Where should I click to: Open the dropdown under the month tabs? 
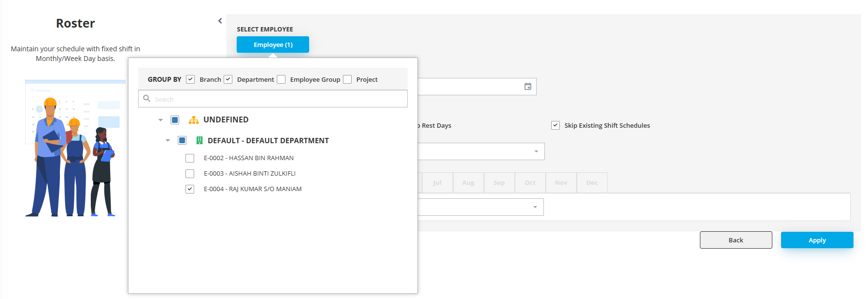pyautogui.click(x=535, y=207)
